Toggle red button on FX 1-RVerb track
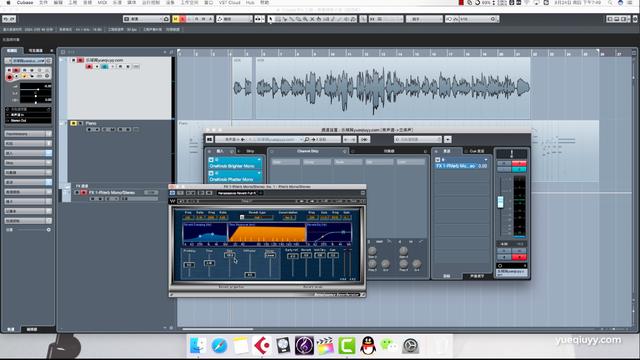 tap(84, 192)
